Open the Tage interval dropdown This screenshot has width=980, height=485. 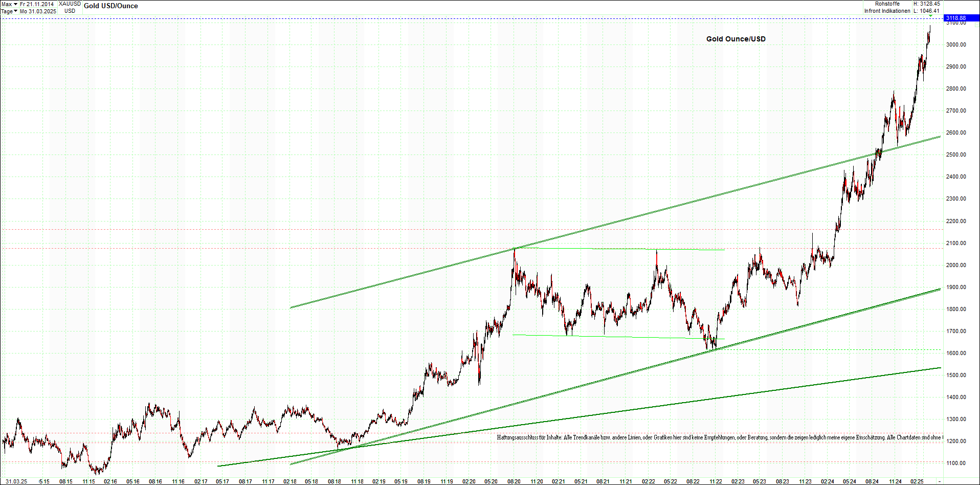[10, 11]
